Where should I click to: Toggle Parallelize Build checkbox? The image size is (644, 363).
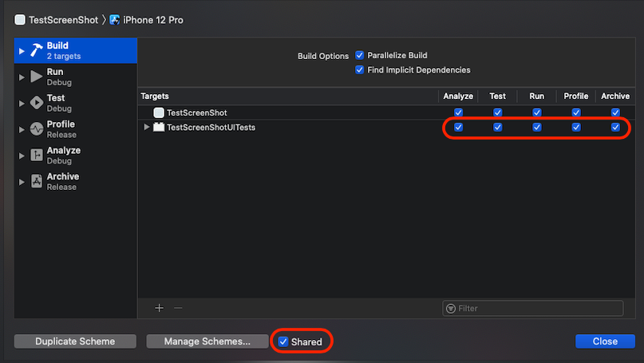[x=359, y=55]
